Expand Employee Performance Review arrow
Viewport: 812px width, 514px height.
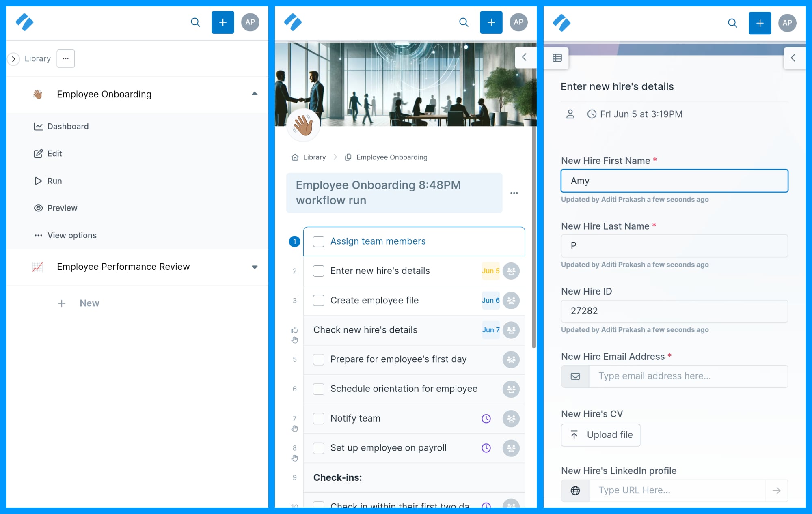coord(255,267)
